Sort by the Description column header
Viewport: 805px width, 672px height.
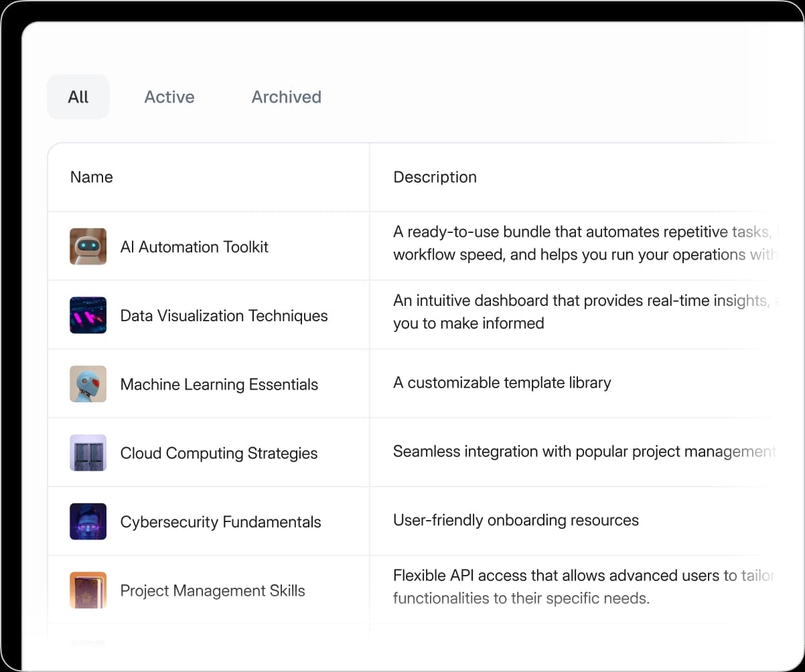(435, 177)
